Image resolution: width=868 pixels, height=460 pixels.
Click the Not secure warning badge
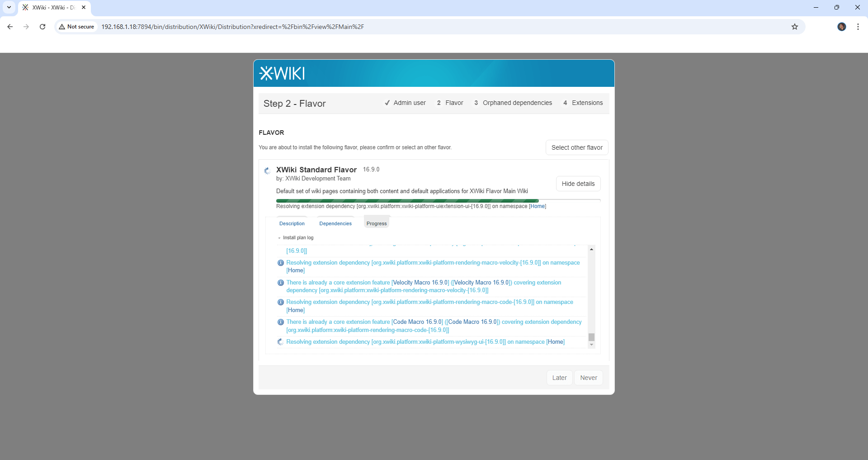(77, 27)
